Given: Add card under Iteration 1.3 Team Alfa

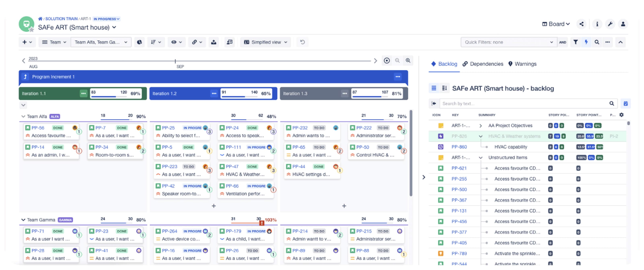Looking at the screenshot, I should 344,206.
